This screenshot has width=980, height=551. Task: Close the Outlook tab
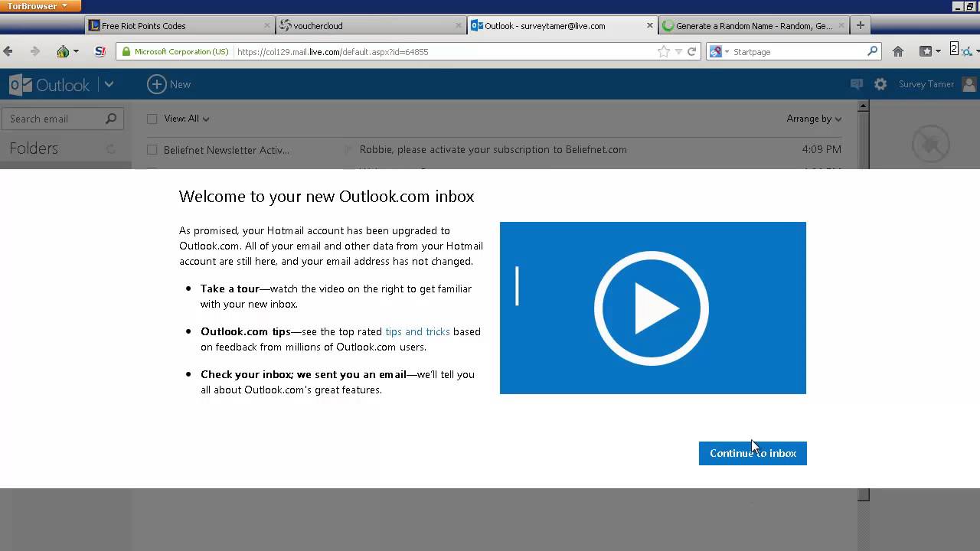(650, 25)
